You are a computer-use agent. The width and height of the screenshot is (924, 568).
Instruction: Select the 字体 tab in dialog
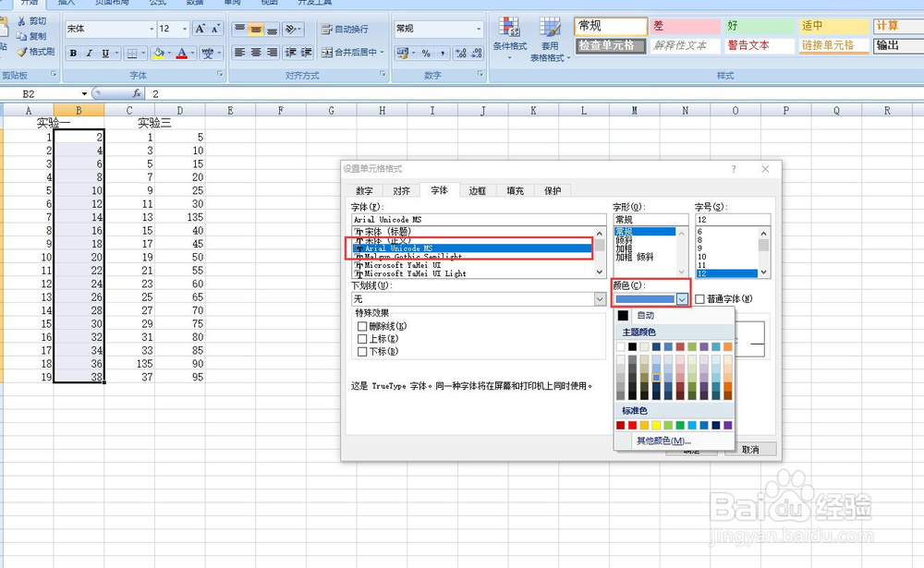point(439,189)
